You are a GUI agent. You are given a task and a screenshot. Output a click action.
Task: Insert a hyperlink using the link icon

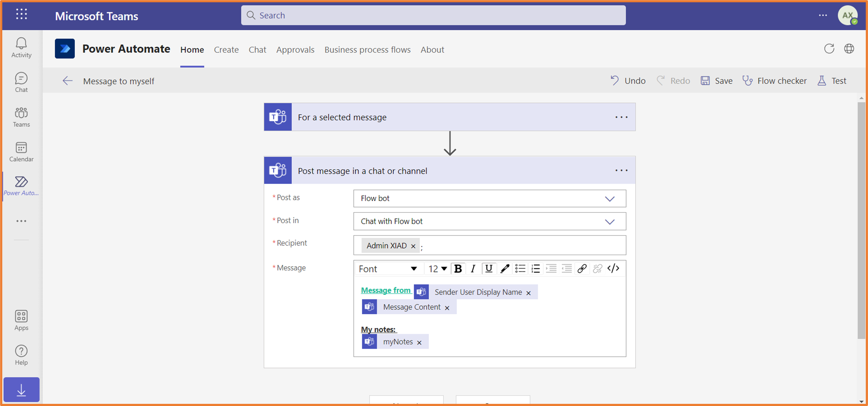click(582, 268)
